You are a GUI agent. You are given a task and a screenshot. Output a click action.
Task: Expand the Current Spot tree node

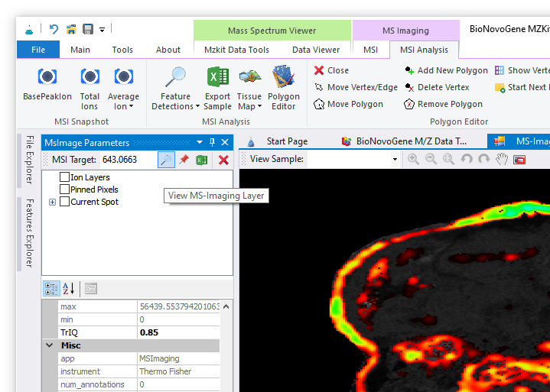[x=52, y=202]
